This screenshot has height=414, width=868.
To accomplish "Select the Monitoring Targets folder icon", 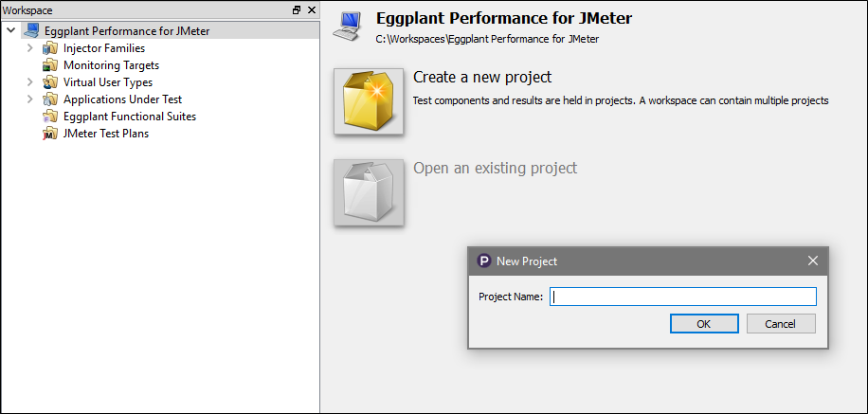I will (50, 65).
